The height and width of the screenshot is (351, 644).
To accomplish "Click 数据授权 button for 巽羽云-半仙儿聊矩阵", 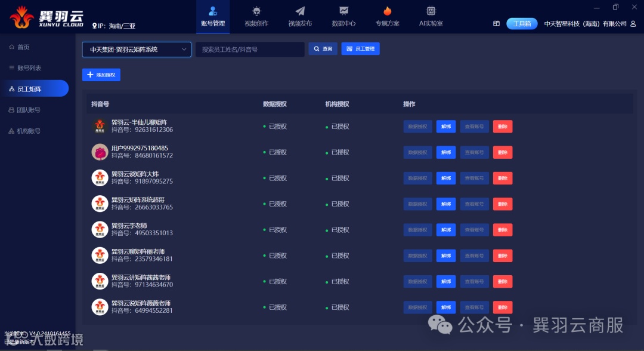I will (x=417, y=127).
